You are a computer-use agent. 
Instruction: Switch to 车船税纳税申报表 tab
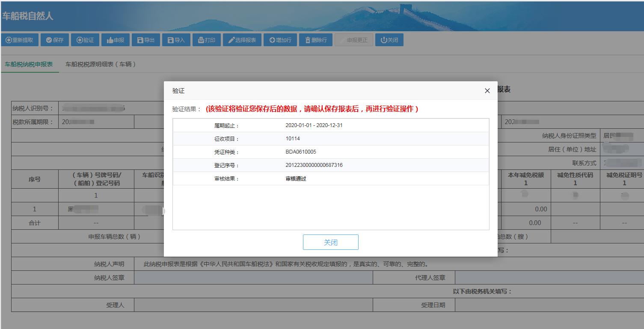point(29,64)
